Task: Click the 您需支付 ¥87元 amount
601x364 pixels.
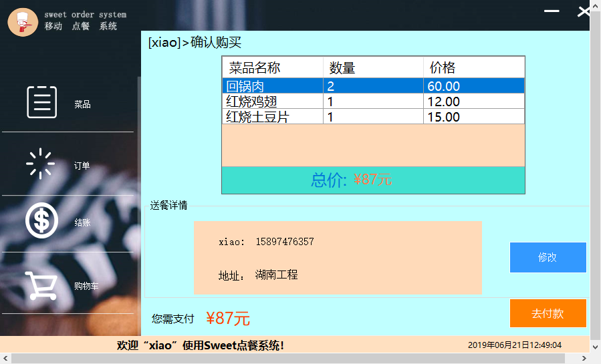Action: [228, 318]
